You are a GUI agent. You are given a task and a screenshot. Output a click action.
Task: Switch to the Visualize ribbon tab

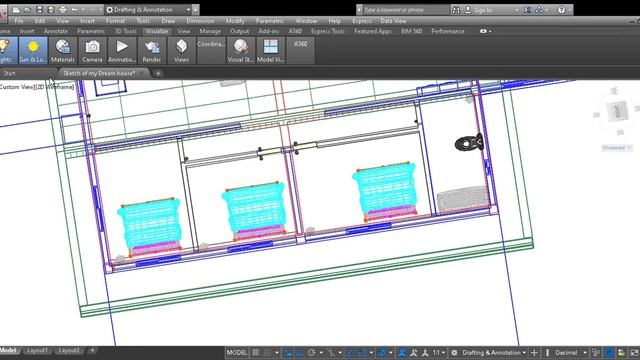point(156,31)
